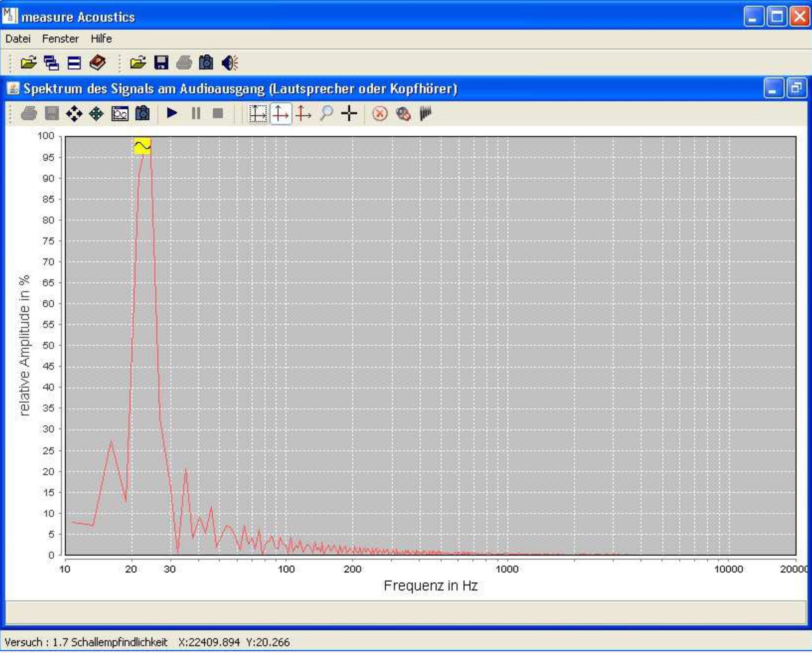Click the save floppy disk icon in main toolbar
Image resolution: width=812 pixels, height=653 pixels.
[x=161, y=62]
